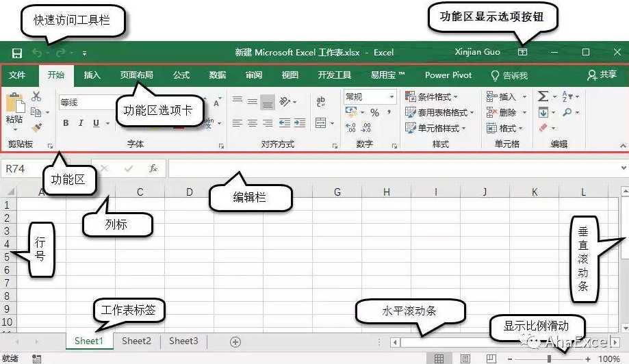The image size is (629, 364).
Task: Click the Redo arrow icon
Action: coord(61,53)
